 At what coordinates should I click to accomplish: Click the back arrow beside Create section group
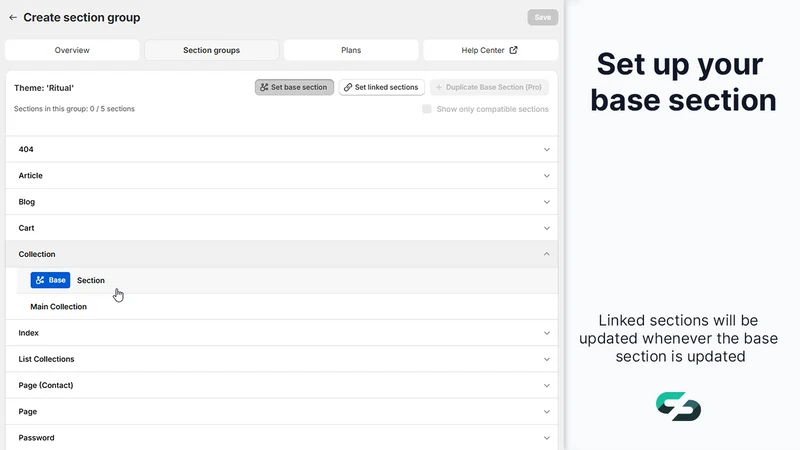click(x=13, y=17)
